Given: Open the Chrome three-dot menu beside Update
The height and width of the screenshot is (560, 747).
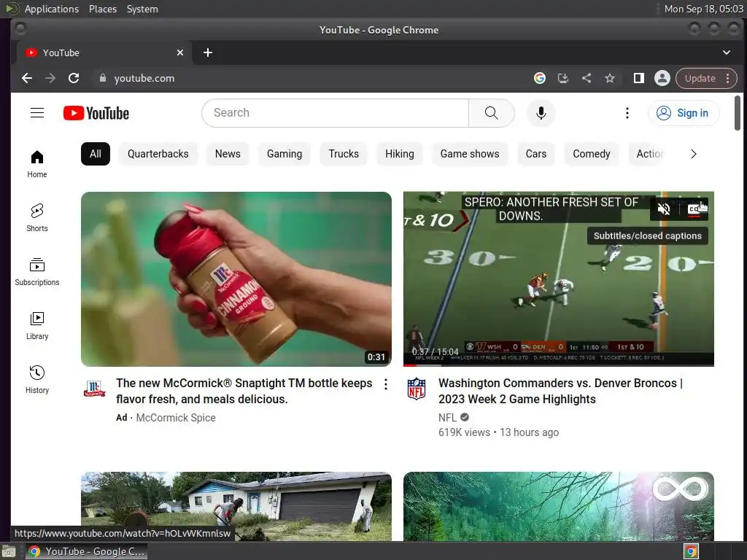Looking at the screenshot, I should [x=728, y=78].
